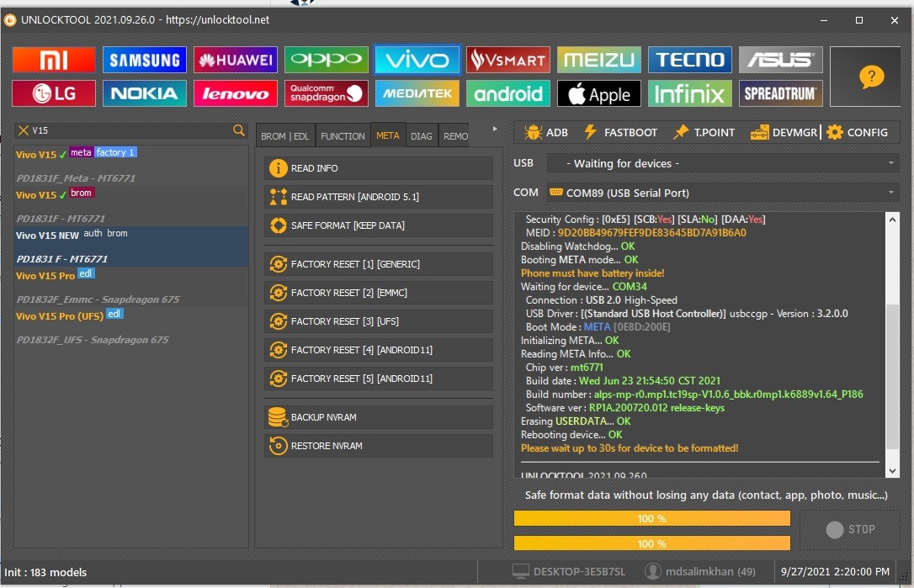
Task: Run FACTORY RESET [2] [EMMC]
Action: [x=379, y=293]
